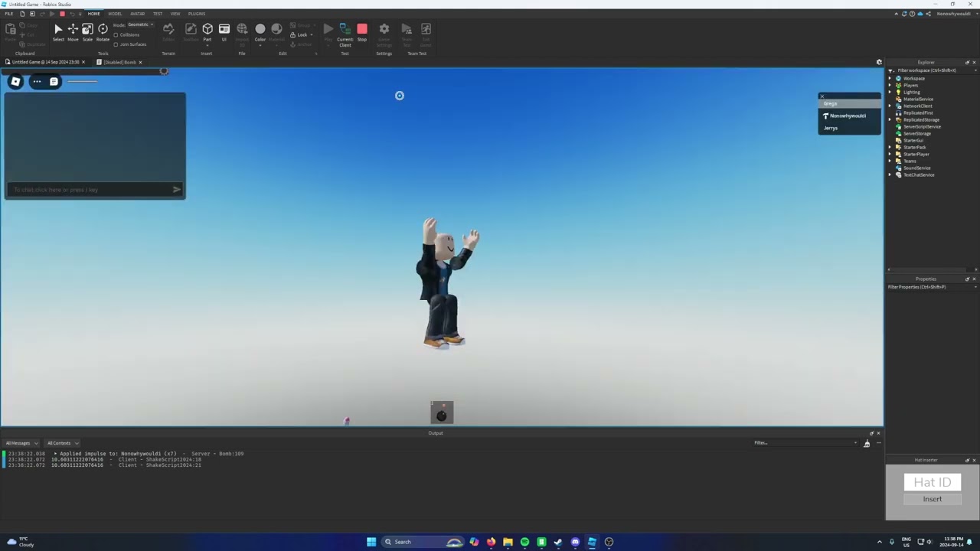Switch to the PLUGINS ribbon tab
Screen dimensions: 980x551
(x=197, y=14)
